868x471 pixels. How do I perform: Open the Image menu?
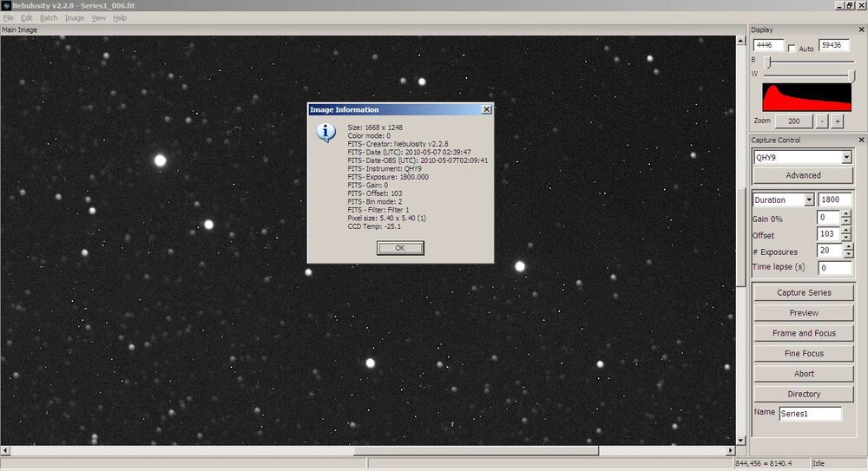point(75,17)
